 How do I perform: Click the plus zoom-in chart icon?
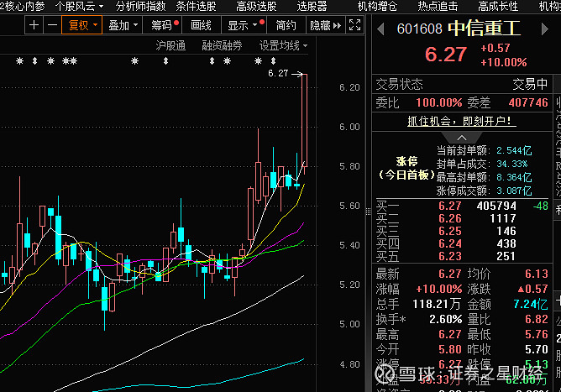point(34,25)
